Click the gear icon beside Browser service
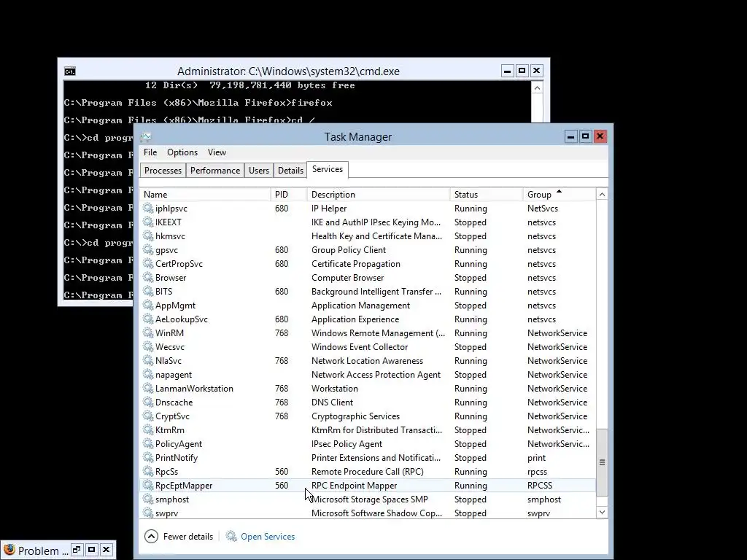Image resolution: width=747 pixels, height=560 pixels. [148, 277]
